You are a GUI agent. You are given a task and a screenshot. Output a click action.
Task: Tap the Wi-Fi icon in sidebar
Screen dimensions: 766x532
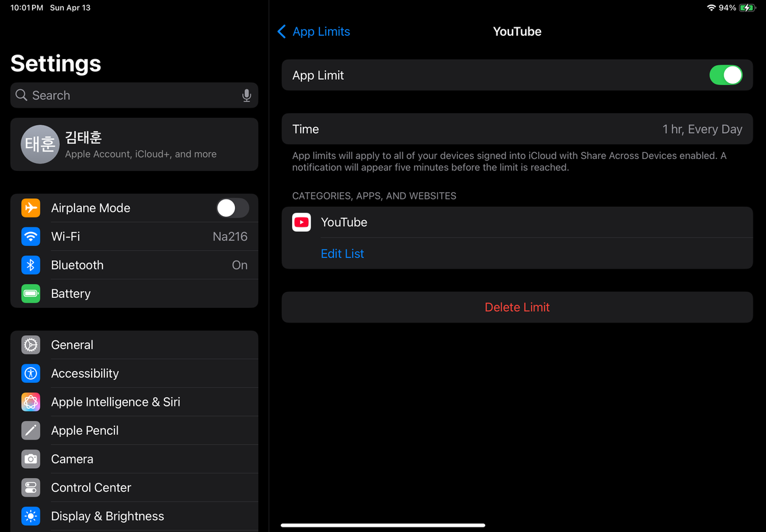coord(31,237)
